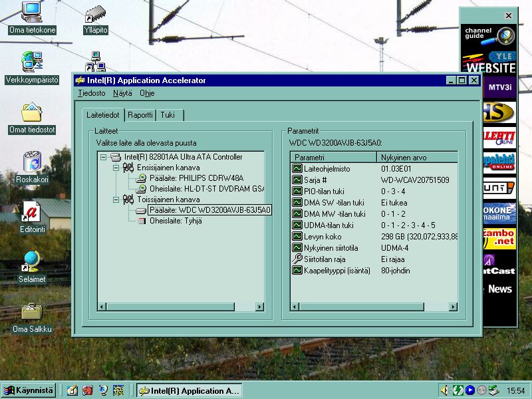Collapse the Toissijainen kanava tree node

click(x=116, y=199)
